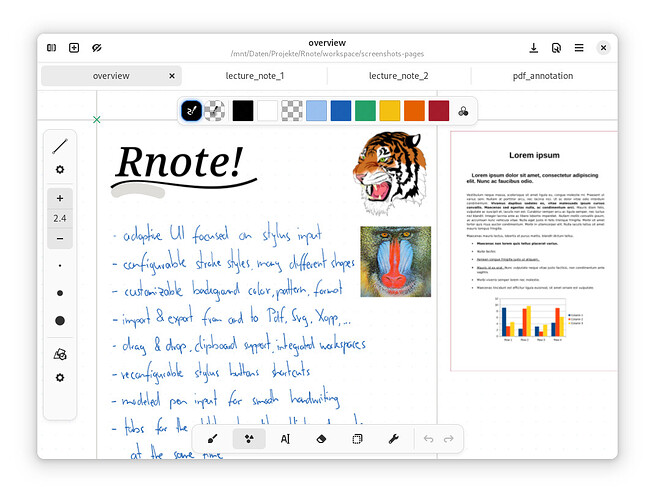Pick the dark blue color swatch
The image size is (654, 500).
pyautogui.click(x=341, y=111)
